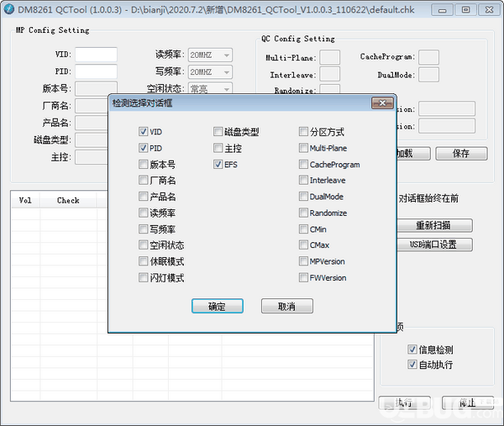This screenshot has height=426, width=504.
Task: Click the Vol column header
Action: pyautogui.click(x=25, y=200)
